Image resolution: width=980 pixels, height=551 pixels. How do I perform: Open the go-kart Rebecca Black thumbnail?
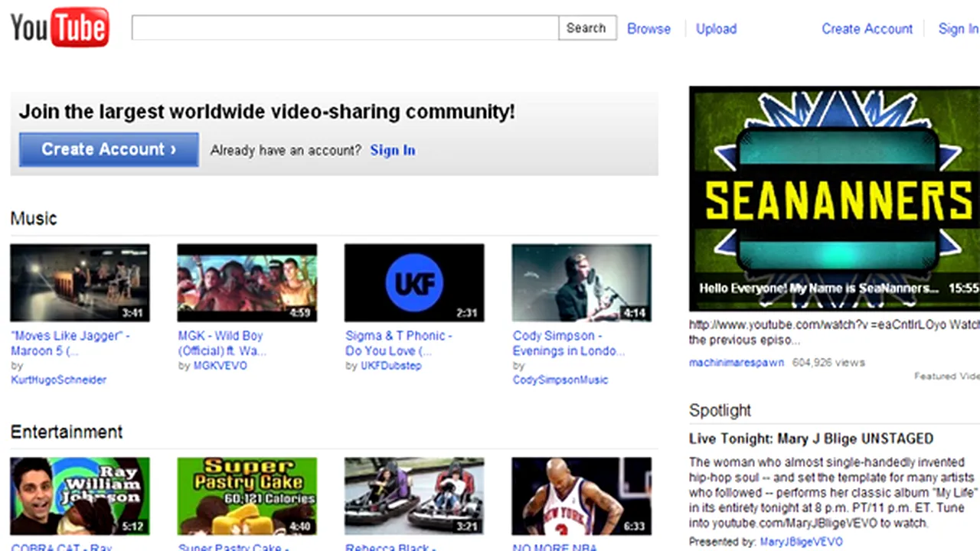(414, 496)
